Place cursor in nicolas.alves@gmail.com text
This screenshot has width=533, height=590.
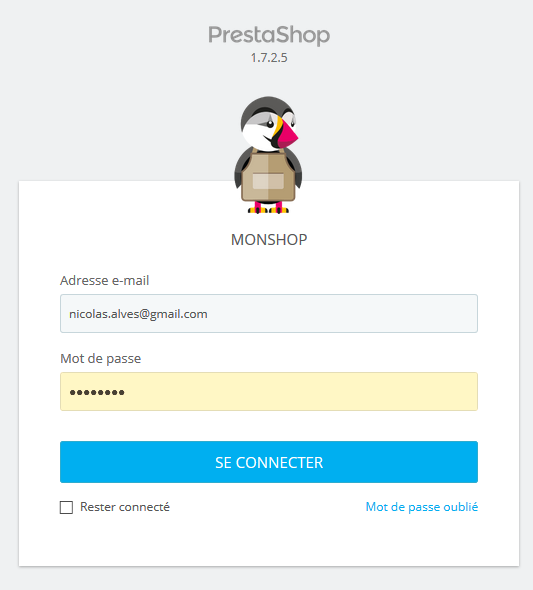[138, 314]
